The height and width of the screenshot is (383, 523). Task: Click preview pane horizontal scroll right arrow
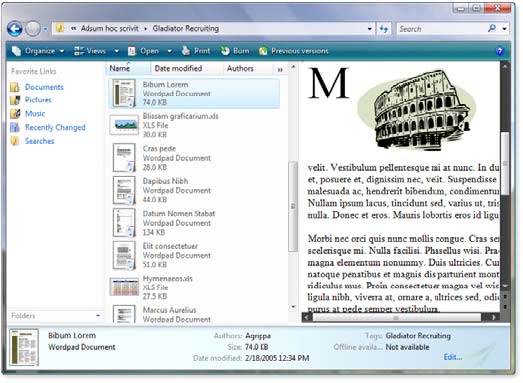pyautogui.click(x=494, y=317)
